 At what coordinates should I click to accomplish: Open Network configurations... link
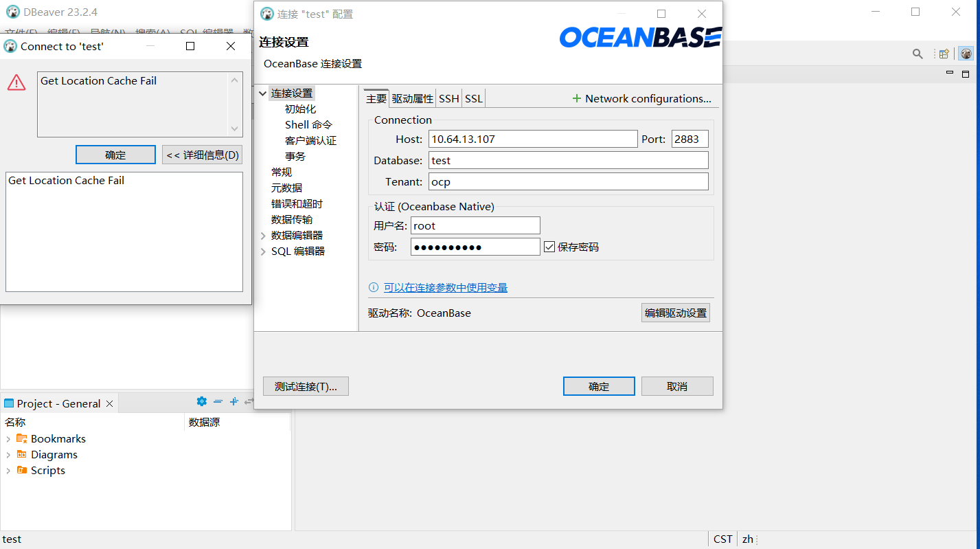pos(648,98)
